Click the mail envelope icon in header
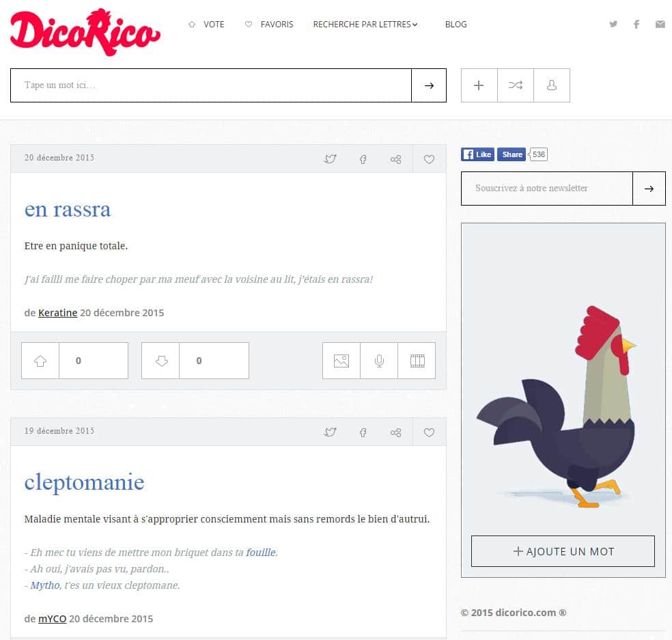672x640 pixels. 660,24
